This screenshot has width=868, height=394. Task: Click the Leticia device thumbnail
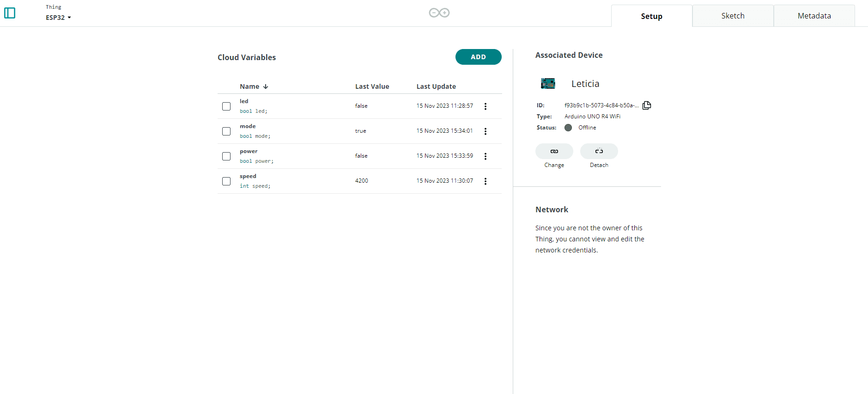pyautogui.click(x=548, y=84)
